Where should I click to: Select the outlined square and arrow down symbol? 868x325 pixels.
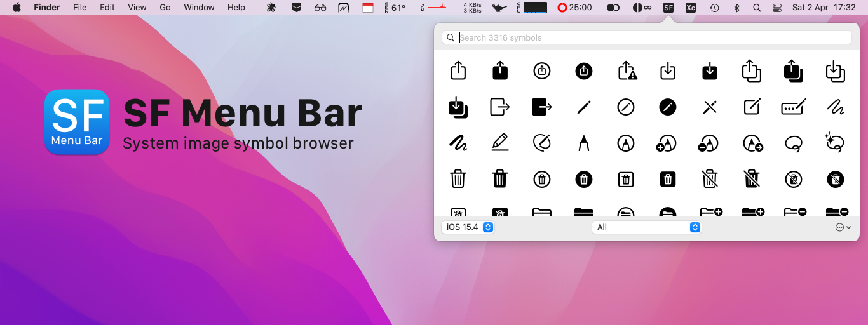pyautogui.click(x=668, y=70)
